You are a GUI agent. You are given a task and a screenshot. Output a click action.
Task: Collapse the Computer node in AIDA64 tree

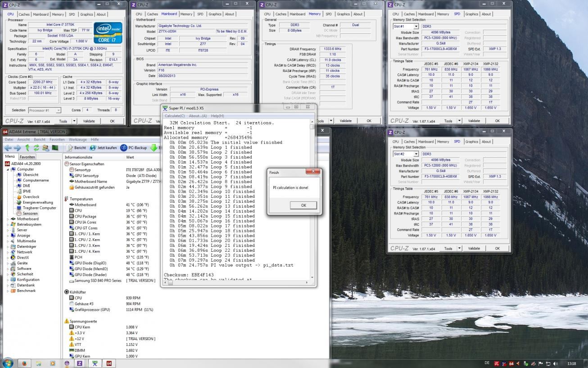(x=8, y=169)
